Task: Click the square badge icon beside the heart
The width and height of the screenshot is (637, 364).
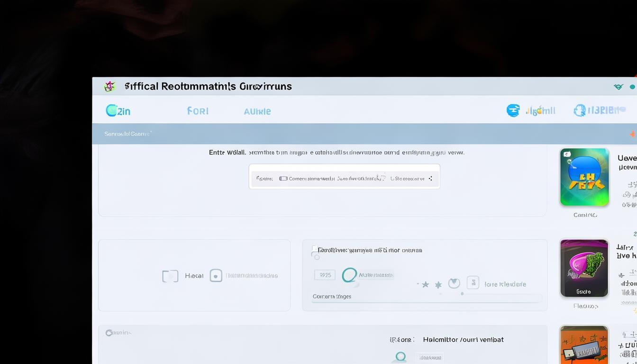Action: pos(473,283)
